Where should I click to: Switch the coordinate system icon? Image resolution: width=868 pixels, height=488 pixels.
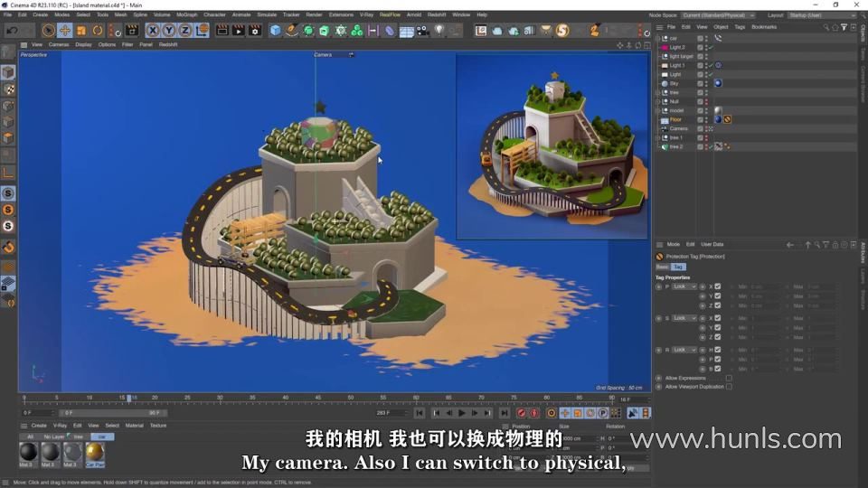202,31
